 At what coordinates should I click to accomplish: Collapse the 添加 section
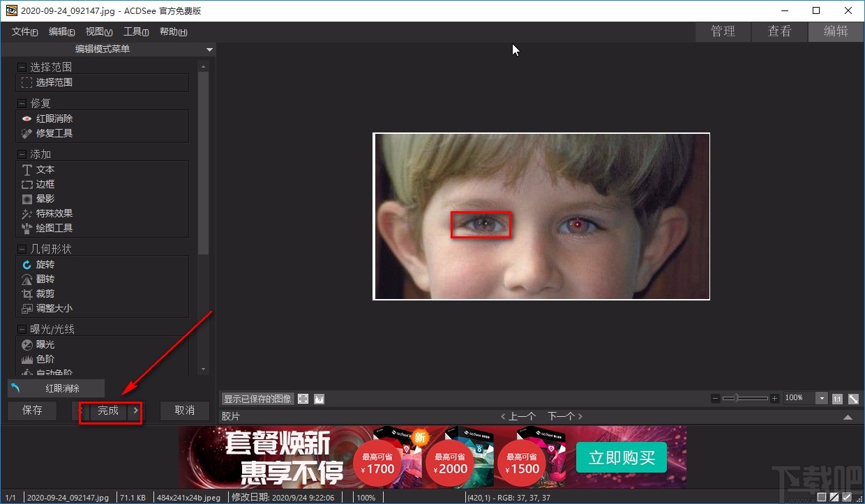[22, 154]
